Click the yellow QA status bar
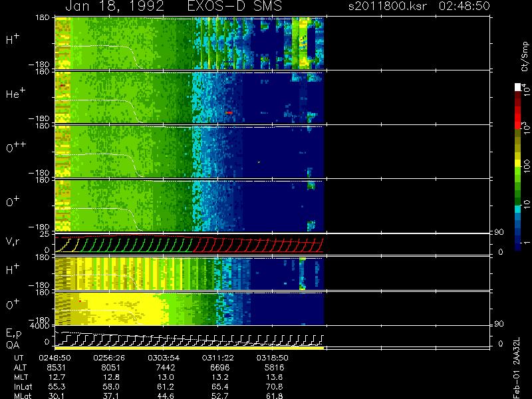The height and width of the screenshot is (399, 532). tap(190, 348)
